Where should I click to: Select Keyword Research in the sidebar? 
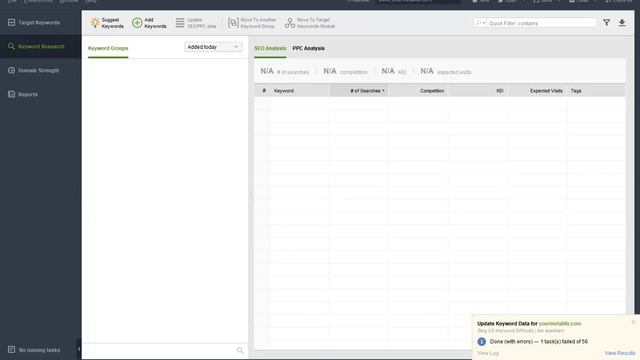(x=36, y=47)
